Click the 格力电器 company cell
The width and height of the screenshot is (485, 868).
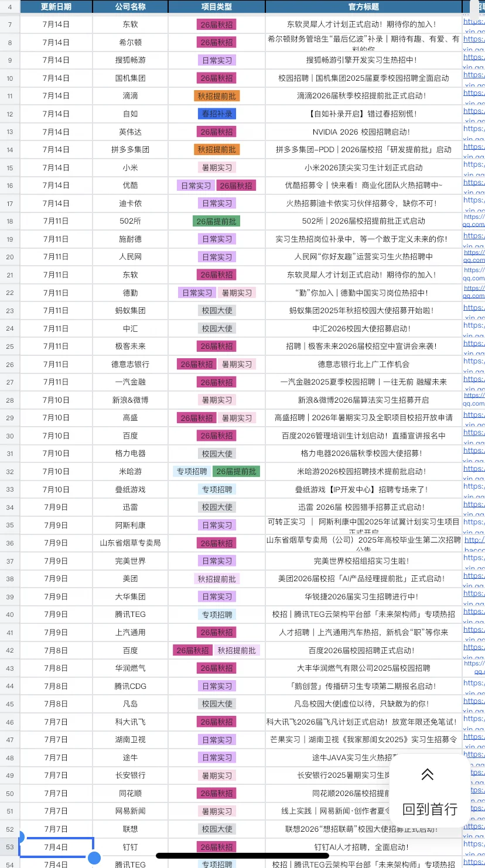pyautogui.click(x=131, y=454)
